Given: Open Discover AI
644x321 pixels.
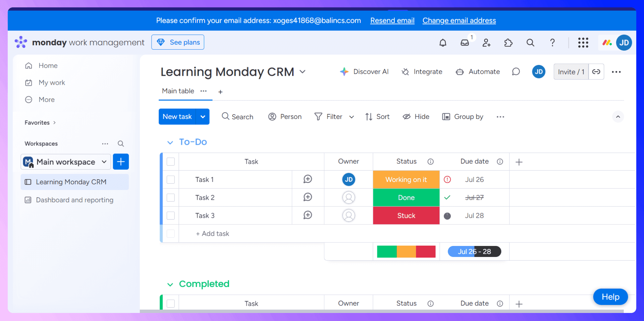Looking at the screenshot, I should (364, 72).
